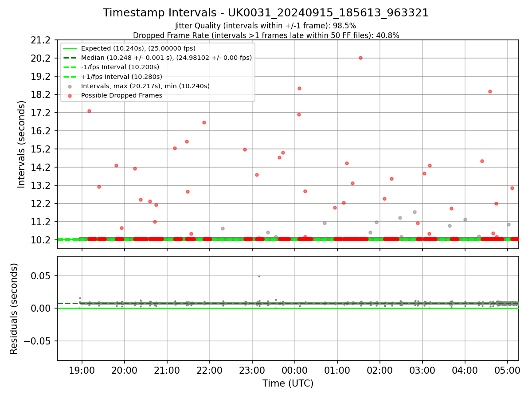Click the lone residual outlier dot near 0.05
This screenshot has height=399, width=532.
[259, 276]
